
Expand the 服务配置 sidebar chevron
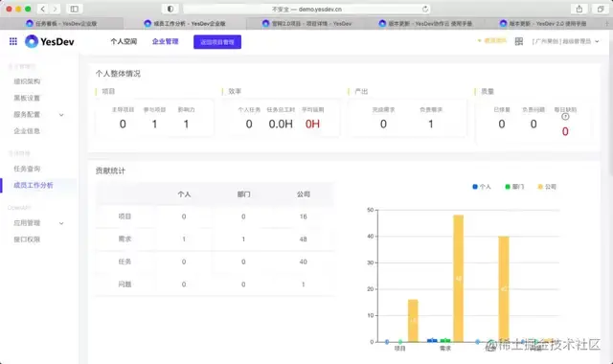coord(61,115)
